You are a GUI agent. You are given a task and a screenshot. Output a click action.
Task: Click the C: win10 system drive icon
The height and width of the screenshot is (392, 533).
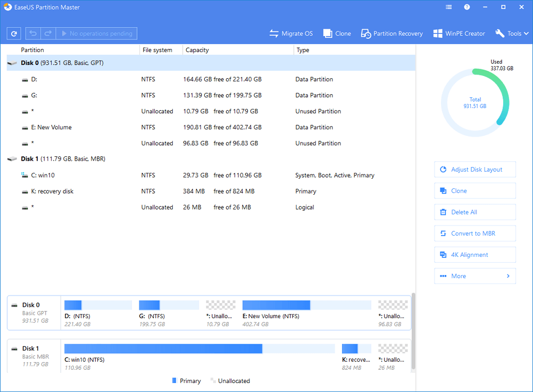tap(24, 175)
